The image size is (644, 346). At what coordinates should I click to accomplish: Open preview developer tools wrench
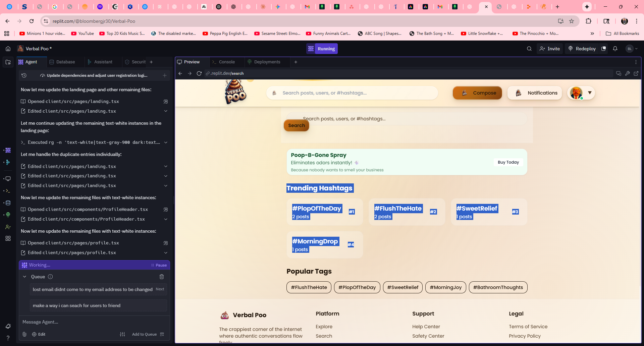click(x=628, y=73)
